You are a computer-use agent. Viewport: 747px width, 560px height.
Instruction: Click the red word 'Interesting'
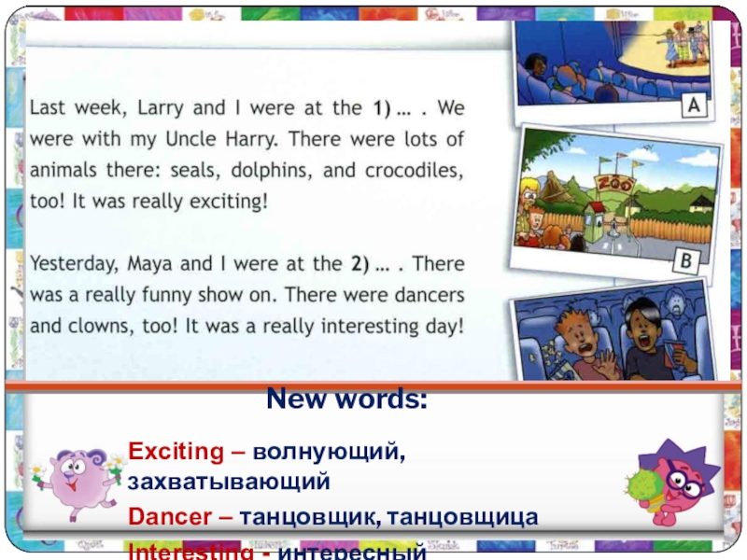coord(191,552)
